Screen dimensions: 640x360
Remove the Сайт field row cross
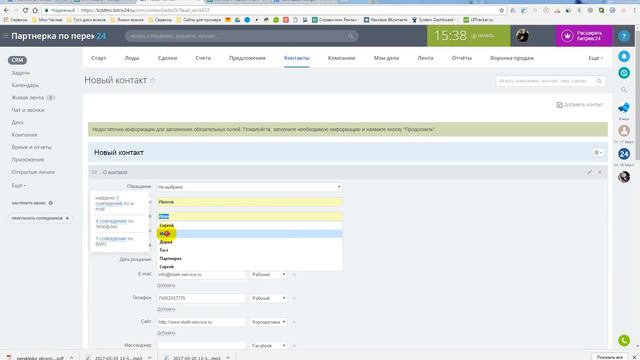click(x=294, y=322)
